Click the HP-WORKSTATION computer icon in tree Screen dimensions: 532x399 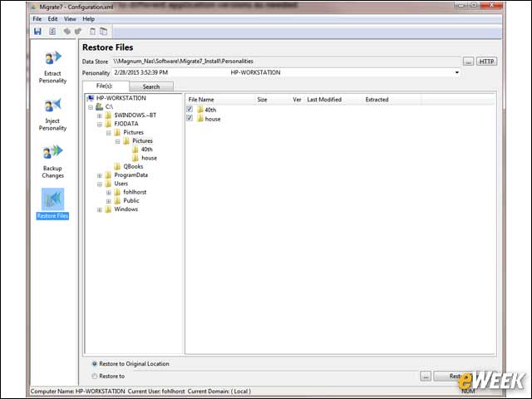click(91, 98)
